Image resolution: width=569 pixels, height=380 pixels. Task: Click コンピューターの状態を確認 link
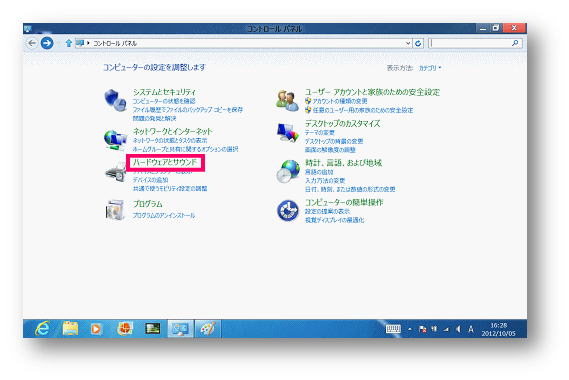164,101
